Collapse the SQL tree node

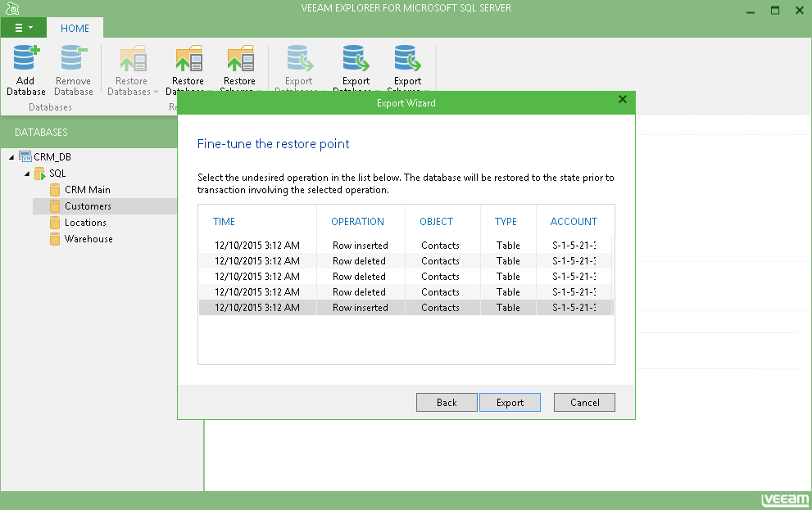tap(27, 174)
